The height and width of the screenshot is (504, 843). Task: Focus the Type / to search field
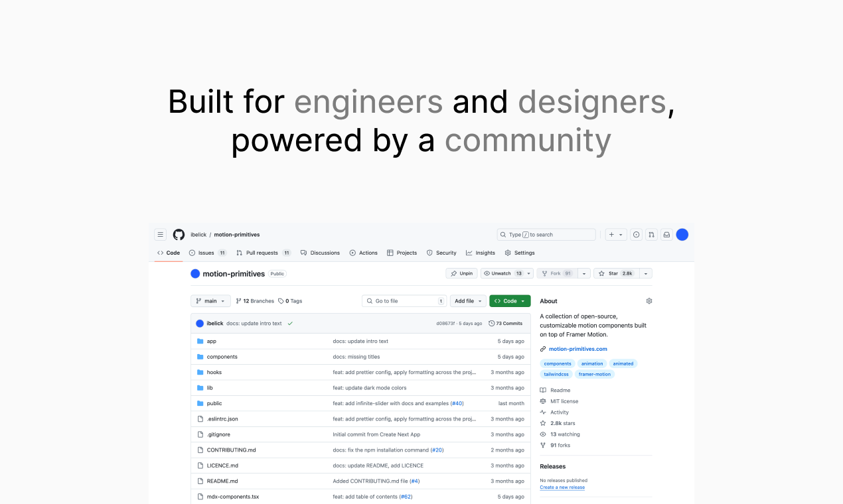(546, 235)
